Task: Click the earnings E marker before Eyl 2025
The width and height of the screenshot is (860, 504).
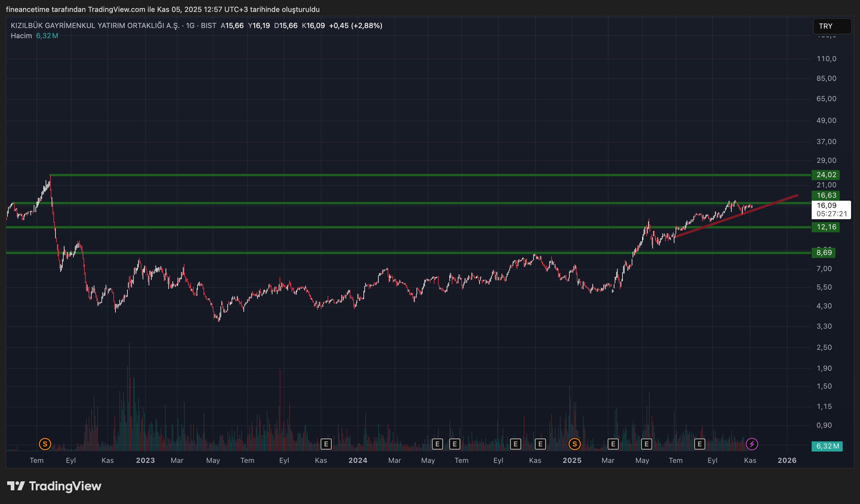Action: point(699,444)
